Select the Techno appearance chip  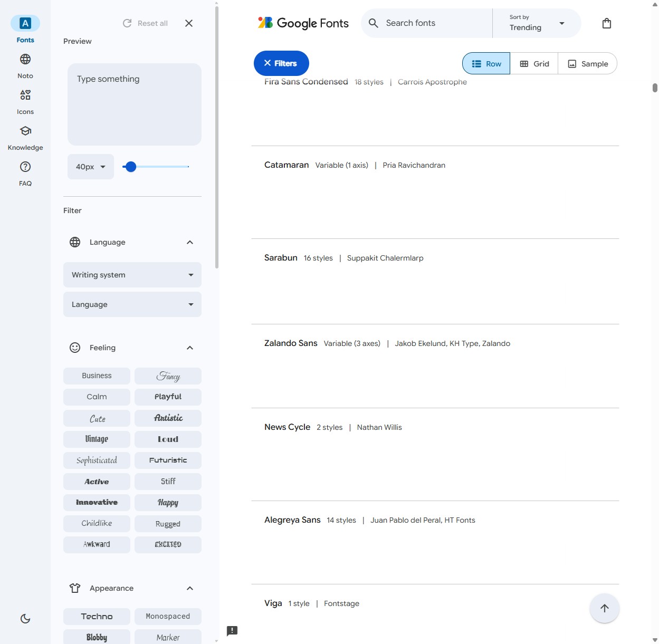tap(97, 617)
